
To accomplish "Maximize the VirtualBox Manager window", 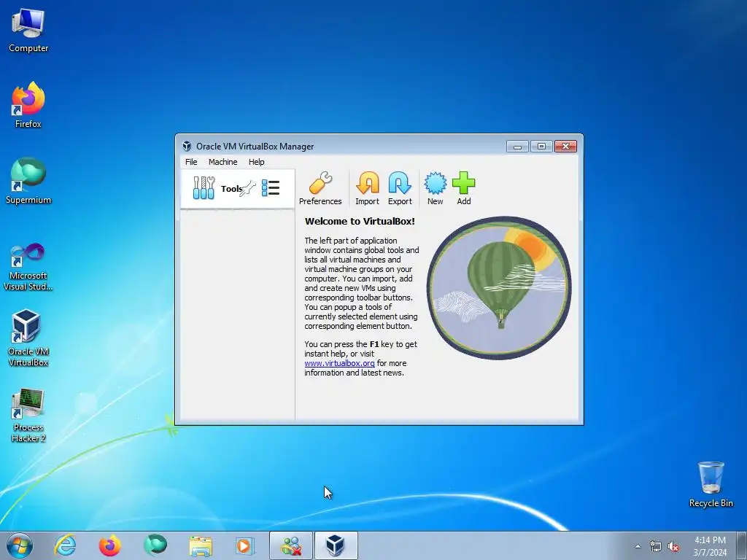I will pyautogui.click(x=541, y=146).
